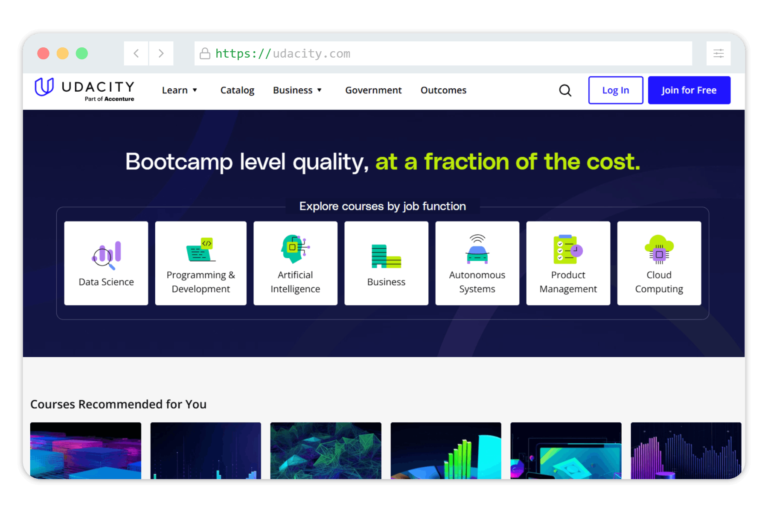Click 'Part of Accenture' text under logo
Image resolution: width=768 pixels, height=512 pixels.
pos(109,99)
